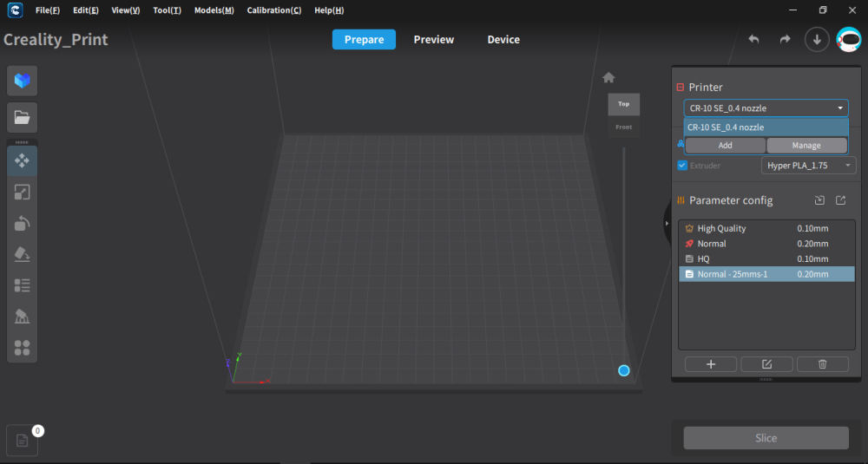Choose CR-10 SE_0.4 nozzle from dropdown list
Viewport: 868px width, 464px height.
766,127
